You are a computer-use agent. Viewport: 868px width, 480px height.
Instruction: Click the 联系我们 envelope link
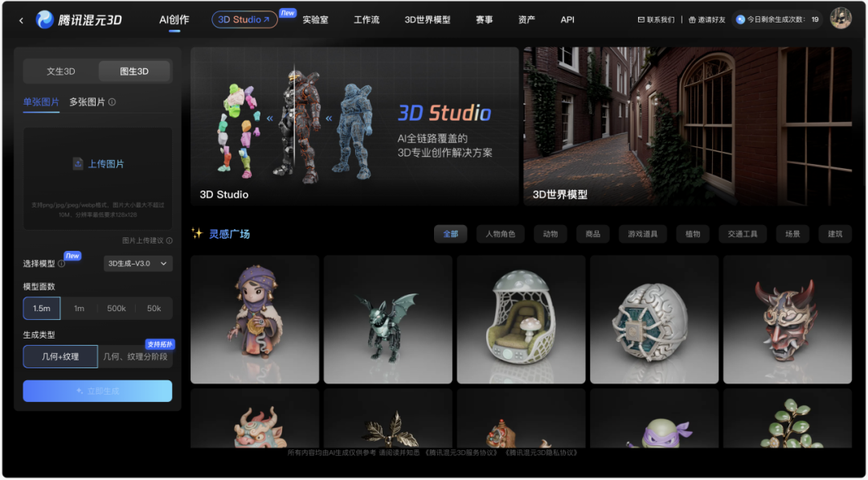tap(656, 19)
